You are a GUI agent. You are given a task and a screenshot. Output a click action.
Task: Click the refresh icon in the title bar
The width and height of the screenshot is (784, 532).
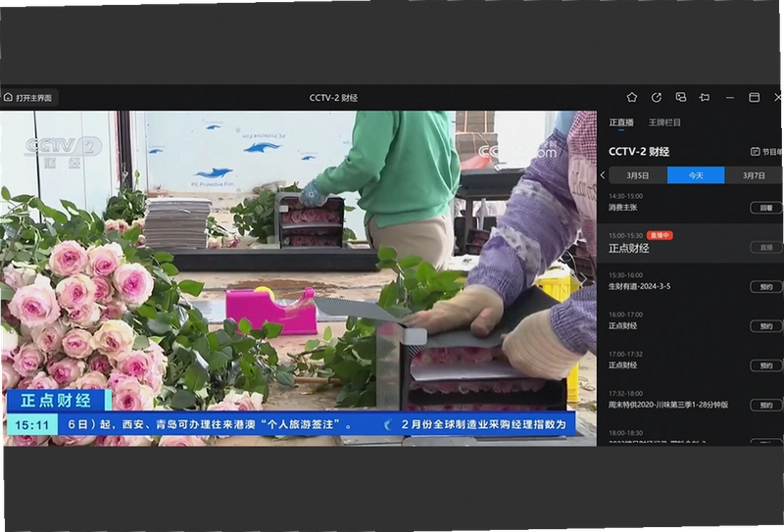pos(657,98)
